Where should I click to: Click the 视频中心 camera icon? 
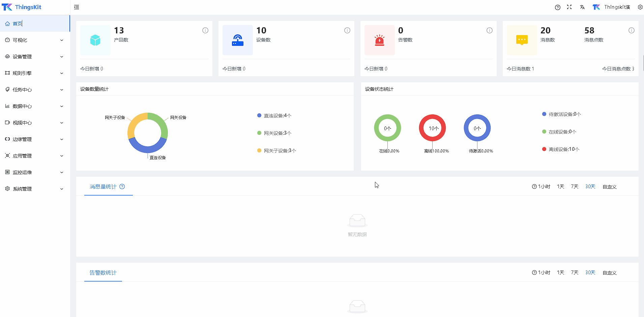(7, 123)
